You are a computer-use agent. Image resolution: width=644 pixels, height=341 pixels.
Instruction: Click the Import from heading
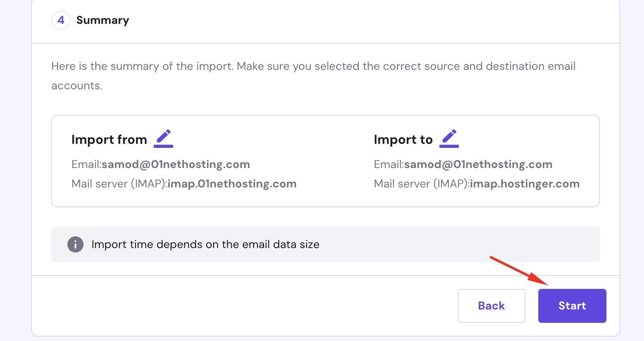pos(109,139)
